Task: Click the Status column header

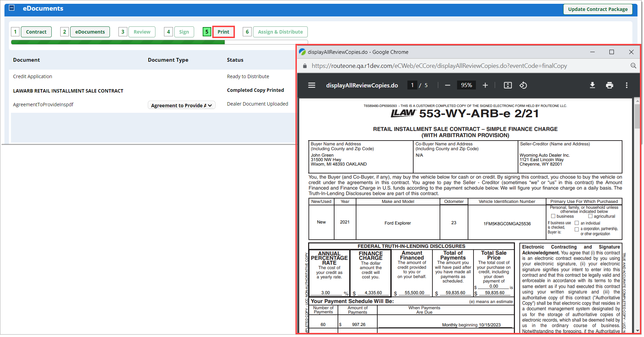Action: click(235, 60)
